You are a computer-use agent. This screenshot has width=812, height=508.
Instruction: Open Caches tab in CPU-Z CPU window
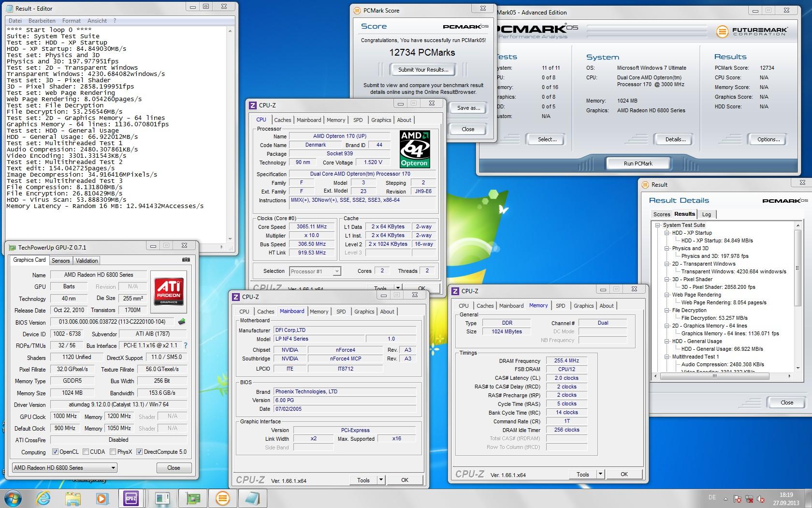click(283, 120)
